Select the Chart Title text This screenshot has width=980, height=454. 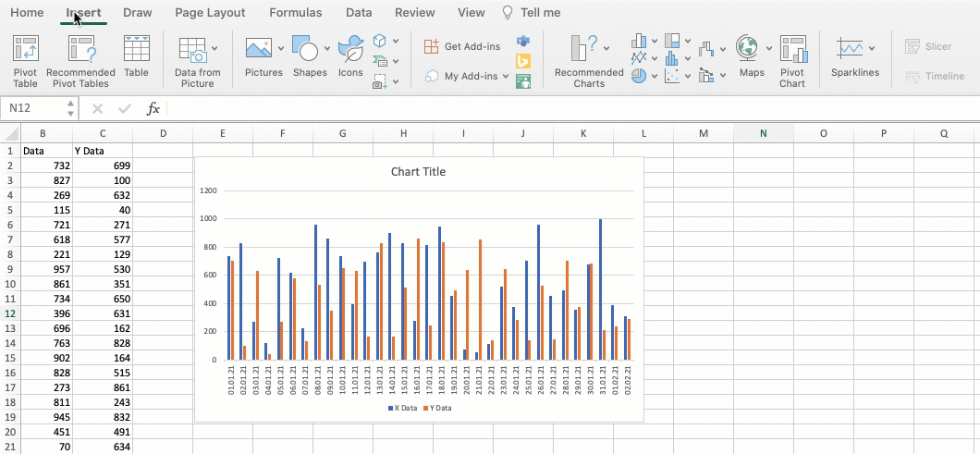pyautogui.click(x=418, y=171)
